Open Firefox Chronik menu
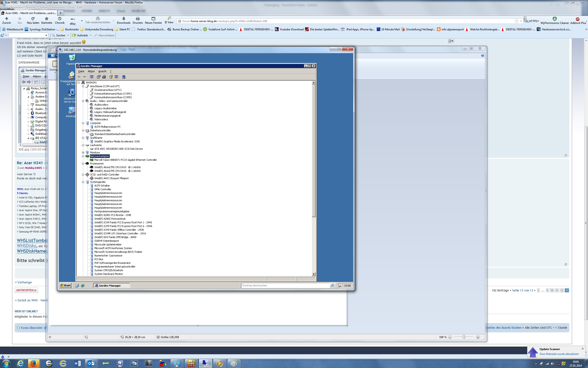 [42, 7]
